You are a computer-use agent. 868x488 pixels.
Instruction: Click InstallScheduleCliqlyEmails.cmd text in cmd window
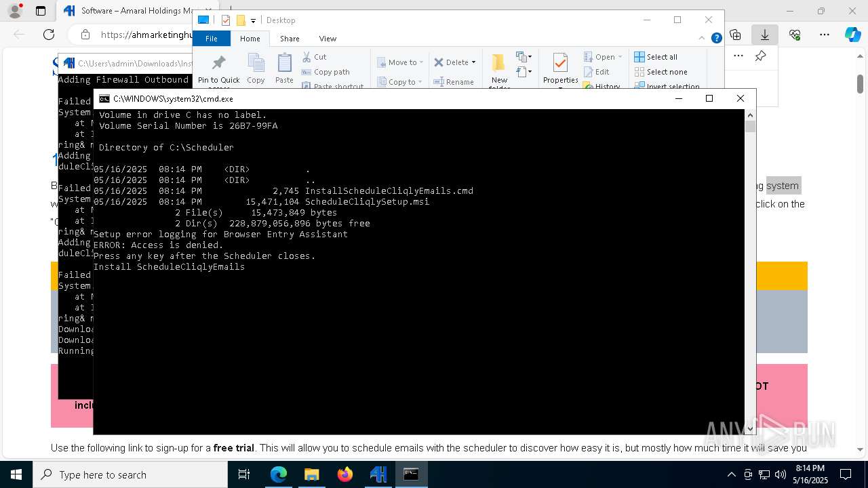(x=389, y=190)
